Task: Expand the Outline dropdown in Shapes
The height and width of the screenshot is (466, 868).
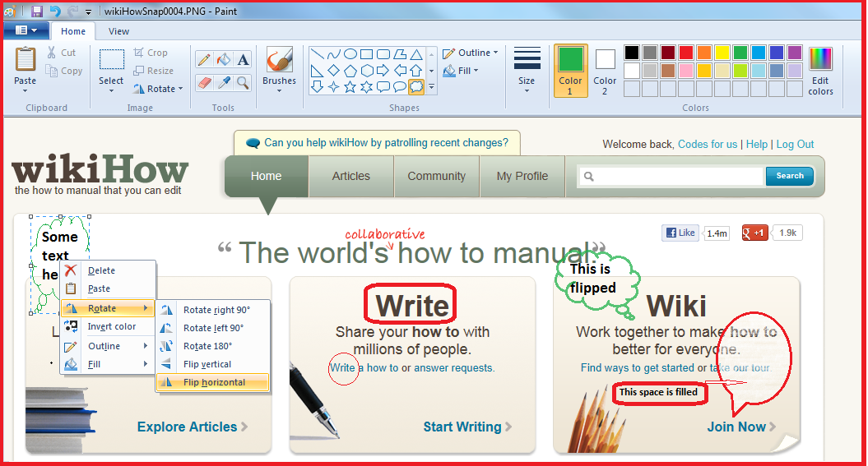Action: pyautogui.click(x=471, y=53)
